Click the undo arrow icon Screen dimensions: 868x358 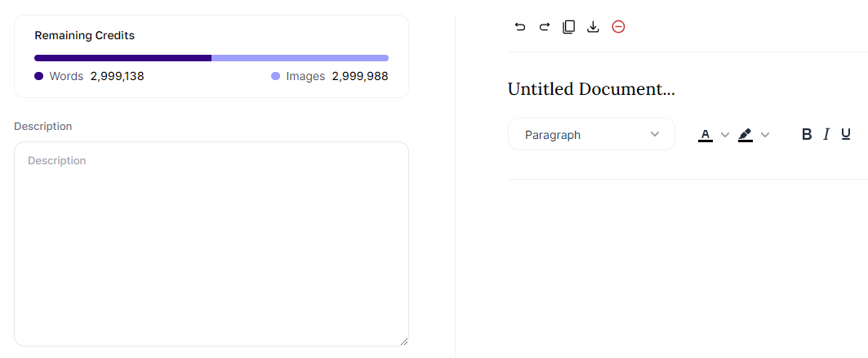pyautogui.click(x=520, y=27)
